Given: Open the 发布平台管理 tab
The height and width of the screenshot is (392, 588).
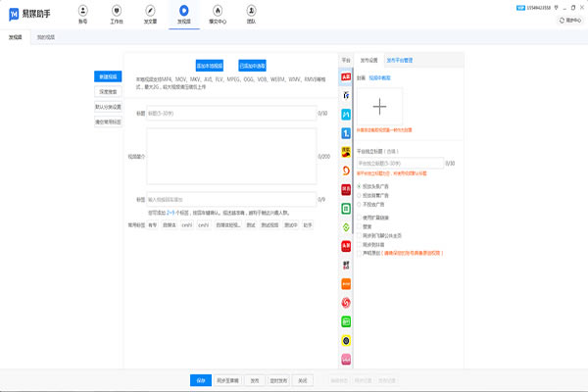Looking at the screenshot, I should [400, 61].
